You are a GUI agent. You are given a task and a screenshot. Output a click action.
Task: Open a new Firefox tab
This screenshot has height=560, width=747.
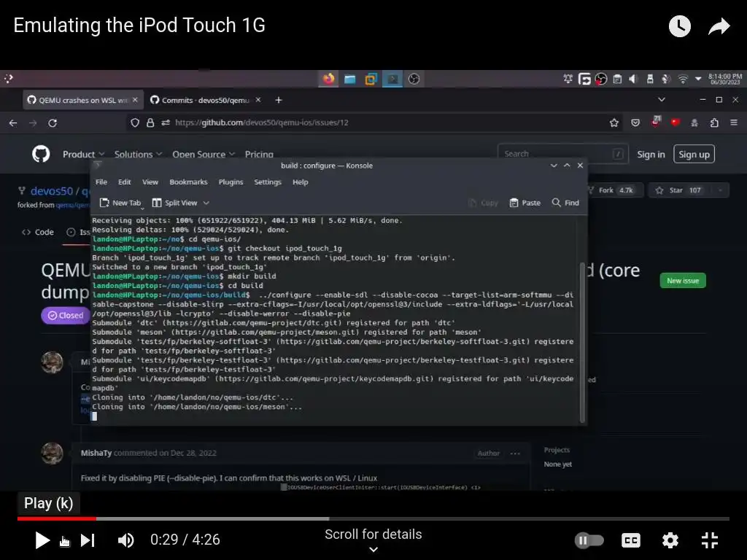(x=279, y=100)
